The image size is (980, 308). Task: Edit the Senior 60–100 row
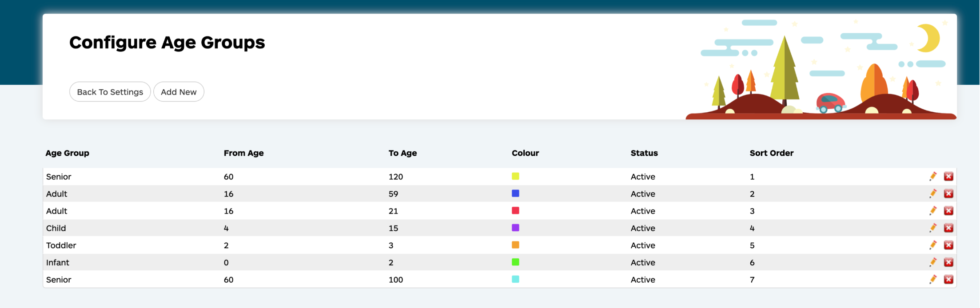click(933, 279)
